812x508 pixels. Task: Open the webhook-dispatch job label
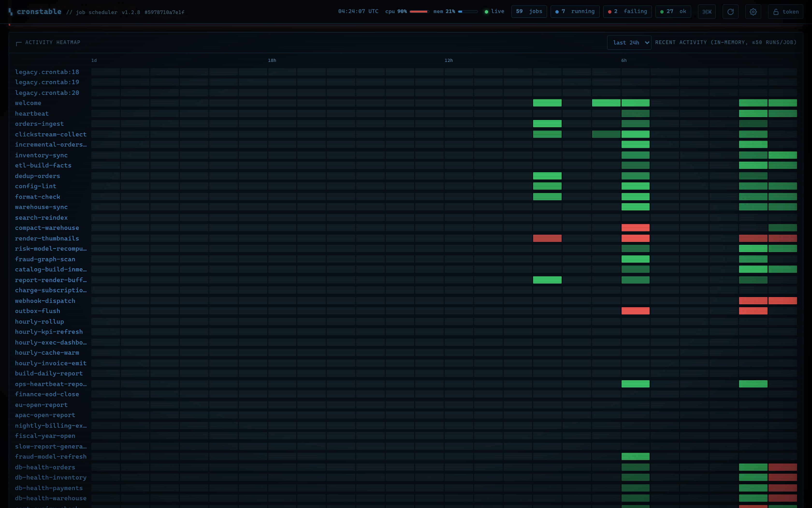[x=45, y=301]
